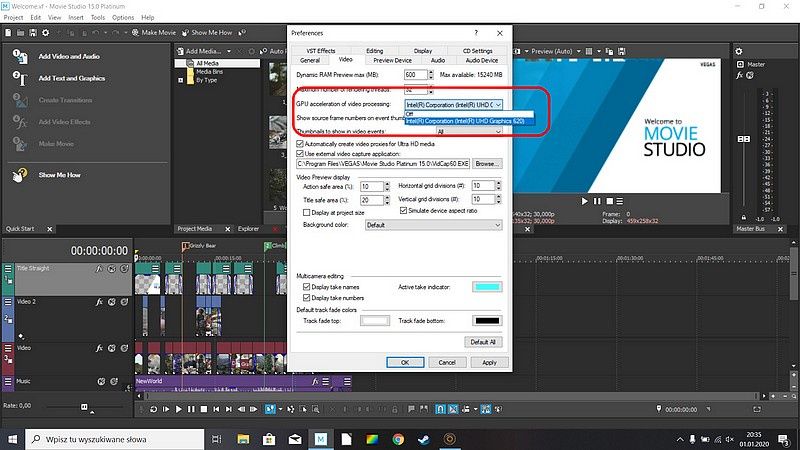
Task: Click the Open project folder icon
Action: pyautogui.click(x=20, y=33)
